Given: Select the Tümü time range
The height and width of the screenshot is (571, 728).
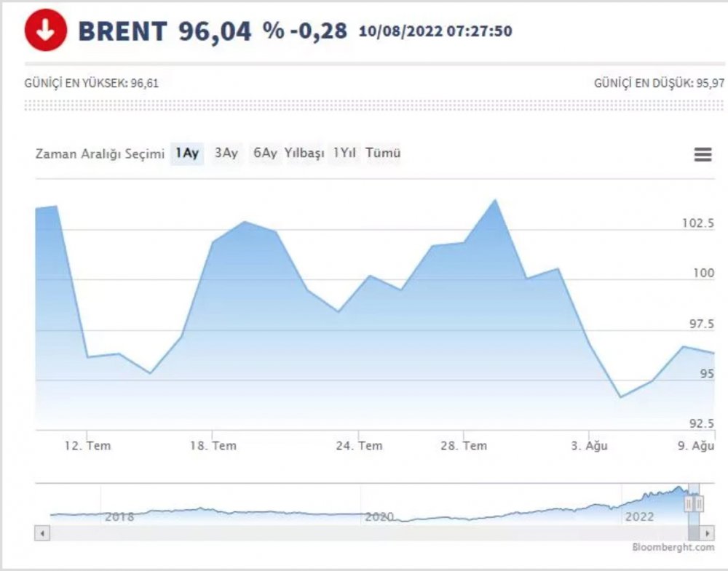Looking at the screenshot, I should (384, 153).
